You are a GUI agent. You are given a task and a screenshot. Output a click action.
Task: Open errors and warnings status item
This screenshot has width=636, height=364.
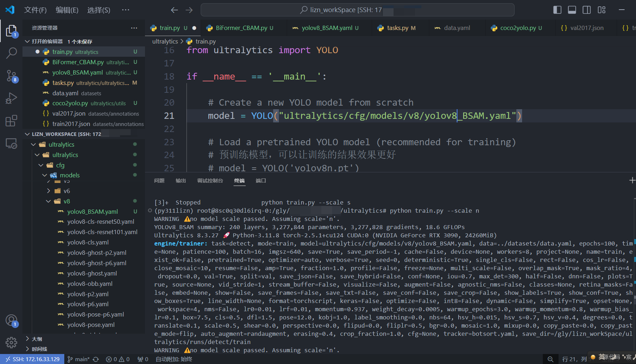click(x=118, y=359)
